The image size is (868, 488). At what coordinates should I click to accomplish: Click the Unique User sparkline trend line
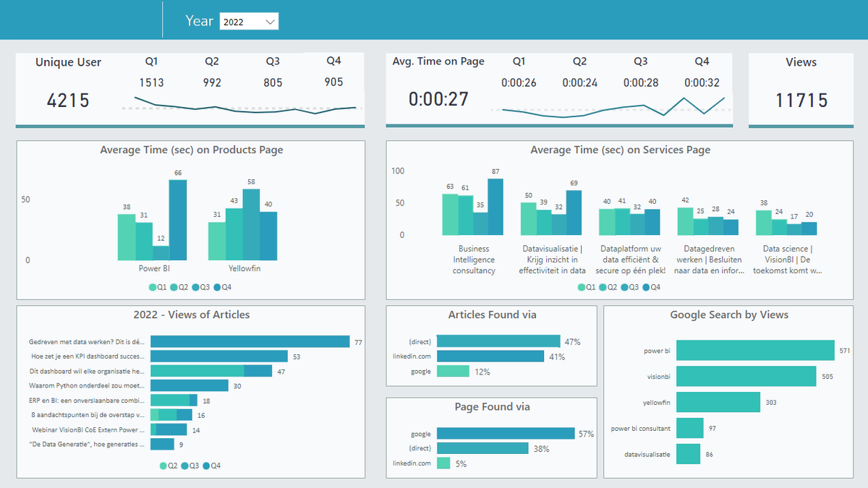click(x=245, y=106)
